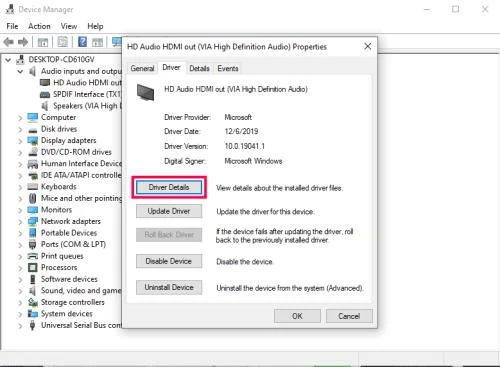Click Cancel in the Properties dialog
This screenshot has width=500, height=367.
coord(349,316)
